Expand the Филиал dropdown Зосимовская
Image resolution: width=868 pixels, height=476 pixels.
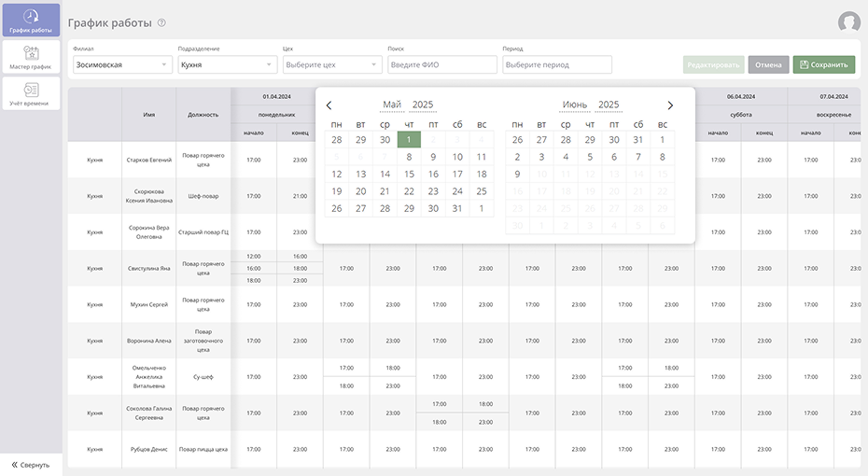[122, 65]
